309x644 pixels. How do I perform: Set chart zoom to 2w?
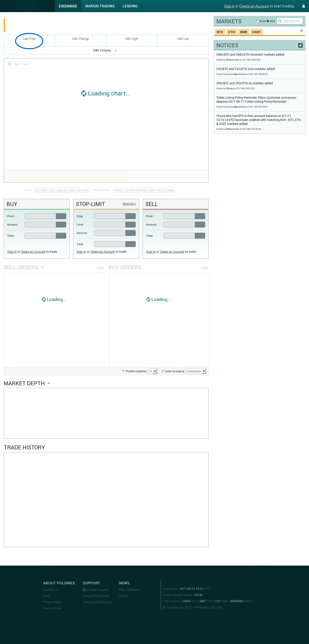[72, 190]
